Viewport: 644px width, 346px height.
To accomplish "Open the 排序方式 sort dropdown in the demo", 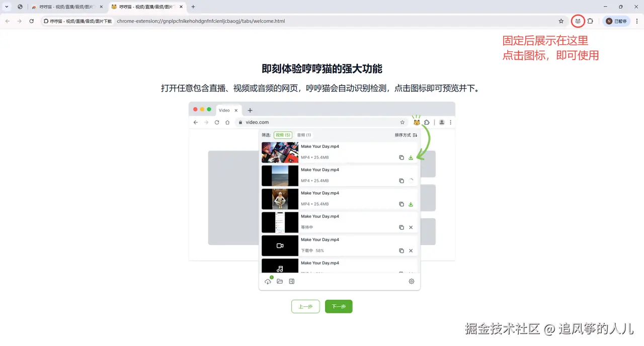I will (406, 135).
